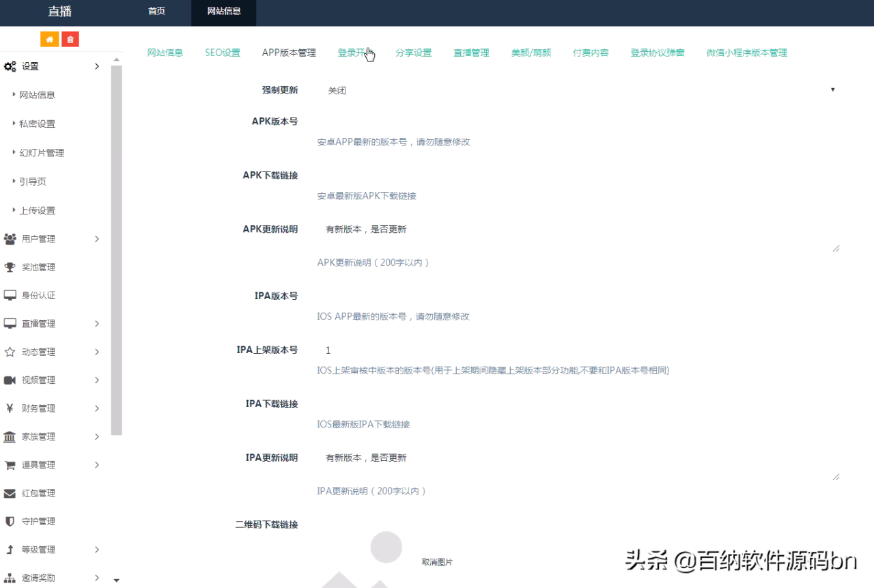Switch to the 首页 top tab
This screenshot has width=874, height=588.
coord(156,12)
